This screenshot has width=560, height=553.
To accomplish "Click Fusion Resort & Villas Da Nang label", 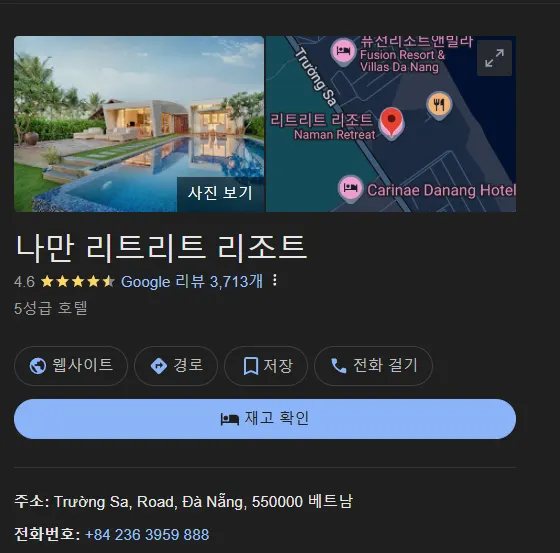I will tap(402, 61).
